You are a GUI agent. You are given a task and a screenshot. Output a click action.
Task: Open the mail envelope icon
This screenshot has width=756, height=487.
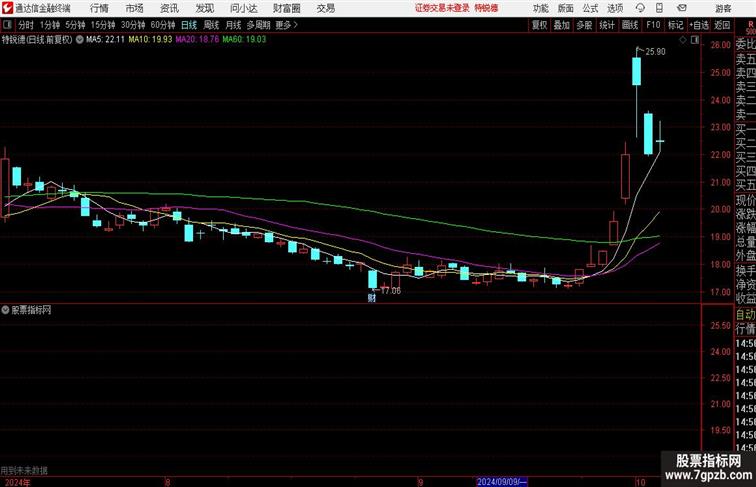(682, 8)
